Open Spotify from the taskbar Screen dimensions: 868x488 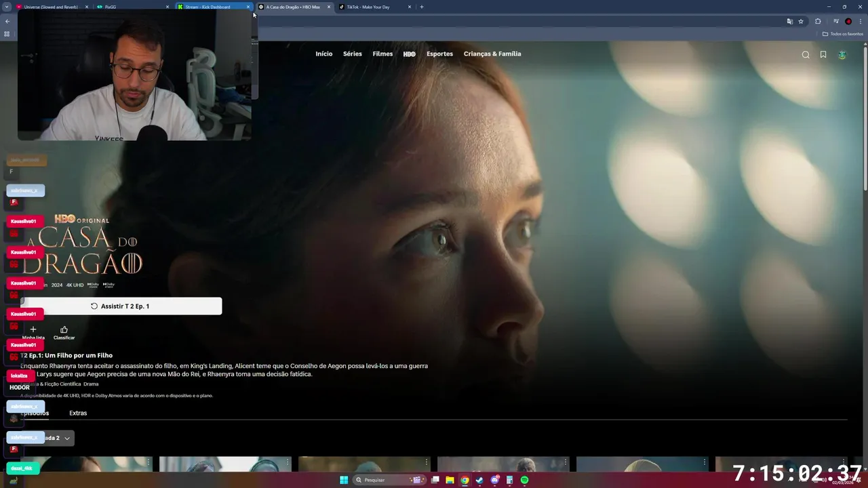click(x=524, y=480)
